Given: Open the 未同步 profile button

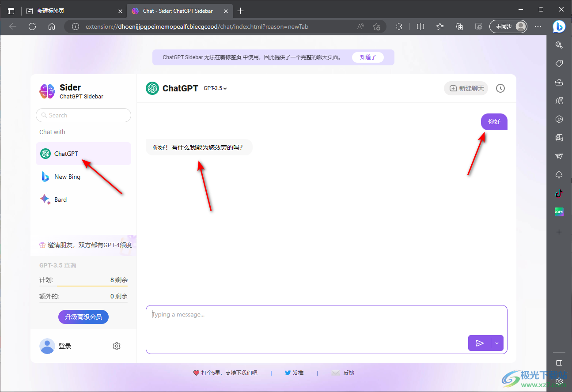Looking at the screenshot, I should pyautogui.click(x=508, y=26).
